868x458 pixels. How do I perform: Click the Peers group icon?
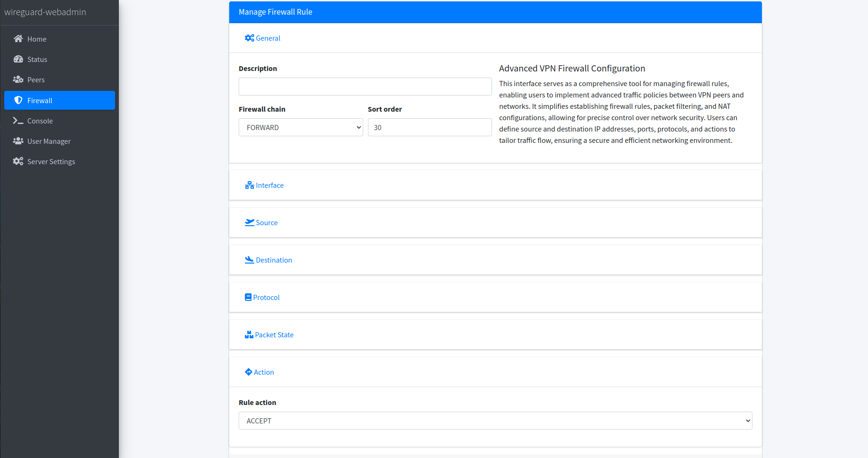[18, 79]
